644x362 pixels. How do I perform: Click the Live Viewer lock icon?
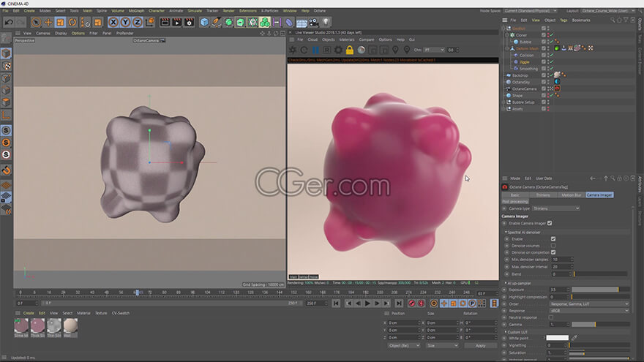[x=350, y=50]
